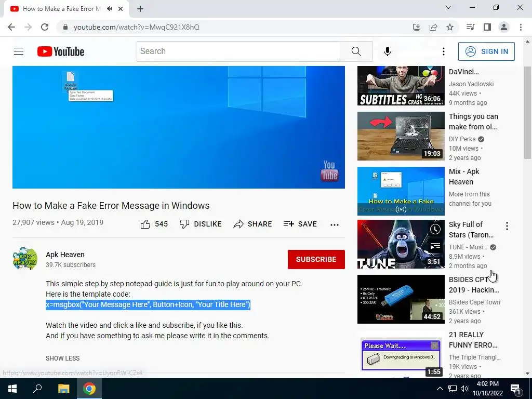Image resolution: width=532 pixels, height=399 pixels.
Task: Open options menu for Sky Full of Stars
Action: [x=507, y=226]
